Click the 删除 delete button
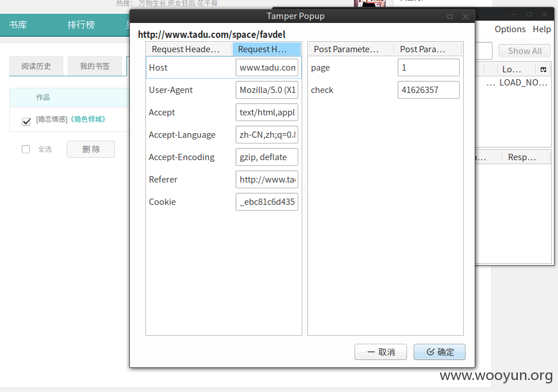 91,149
